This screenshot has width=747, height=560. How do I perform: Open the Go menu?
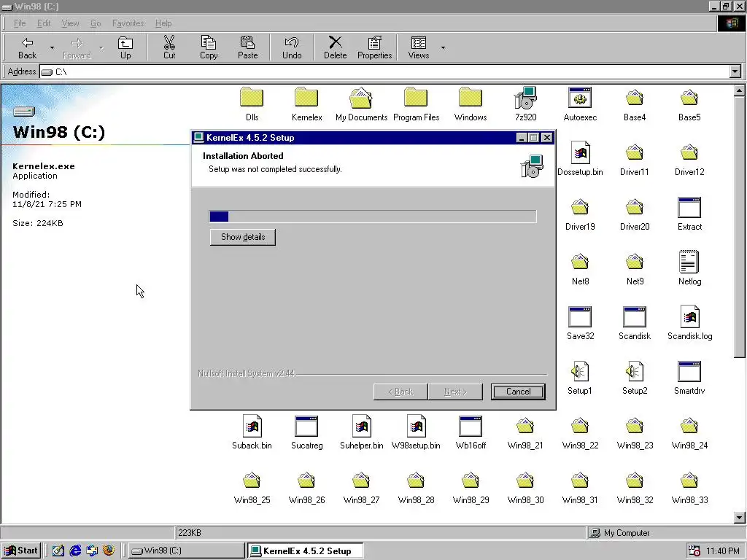click(96, 23)
